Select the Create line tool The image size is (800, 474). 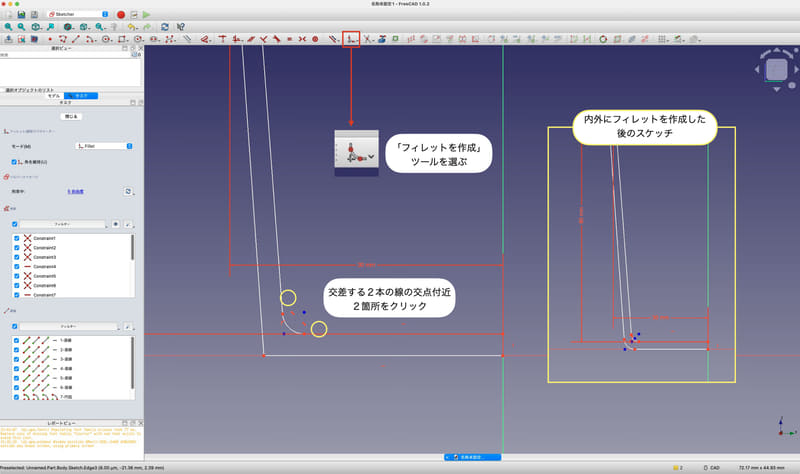(x=76, y=39)
